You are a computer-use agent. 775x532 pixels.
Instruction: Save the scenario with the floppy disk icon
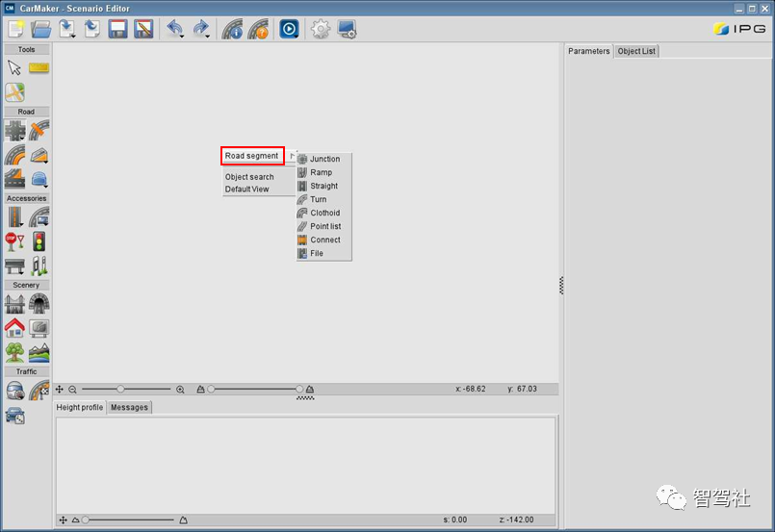click(x=117, y=29)
